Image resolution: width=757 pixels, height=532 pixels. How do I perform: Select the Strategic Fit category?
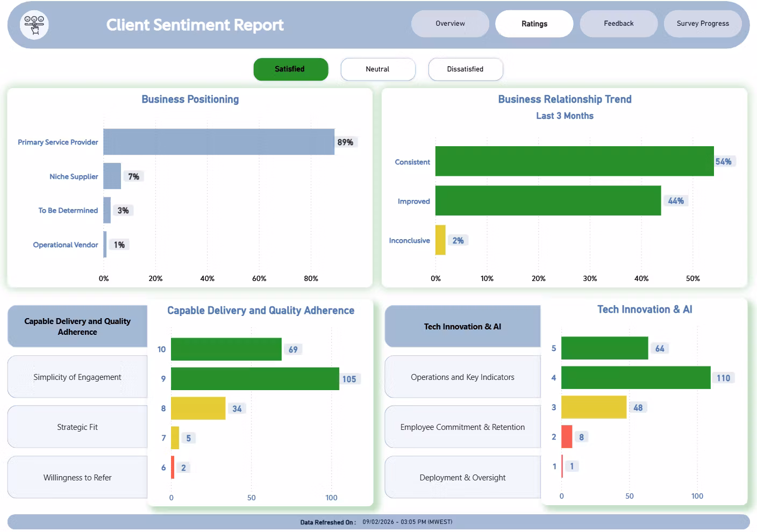[x=77, y=427]
